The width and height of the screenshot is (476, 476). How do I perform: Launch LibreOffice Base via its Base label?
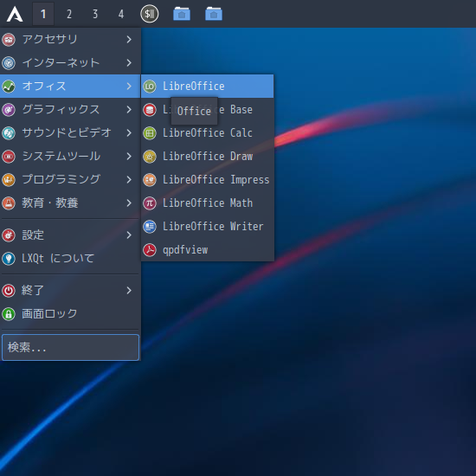point(241,110)
